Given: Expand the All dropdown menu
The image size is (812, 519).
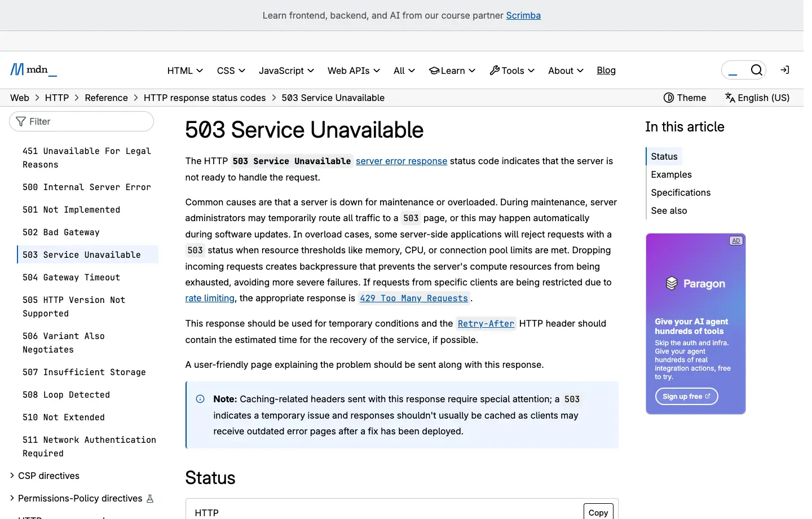Looking at the screenshot, I should tap(404, 71).
